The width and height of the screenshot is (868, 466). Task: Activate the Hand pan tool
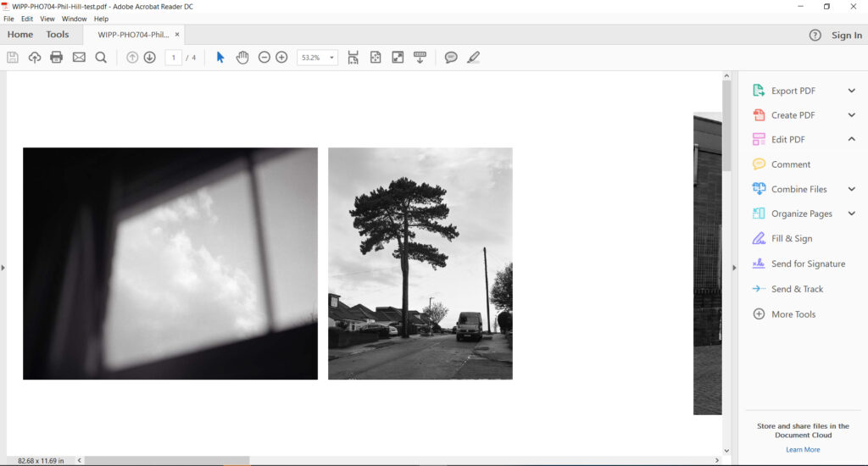point(242,57)
